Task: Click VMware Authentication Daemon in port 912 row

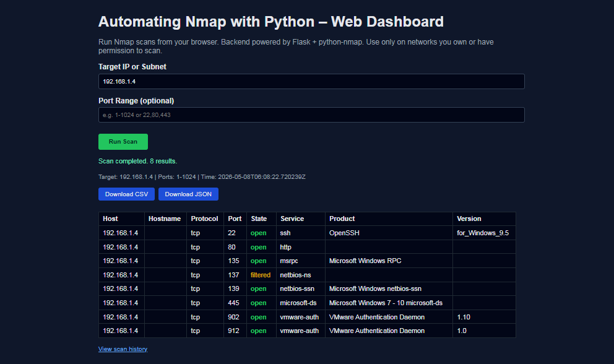Action: click(389, 331)
